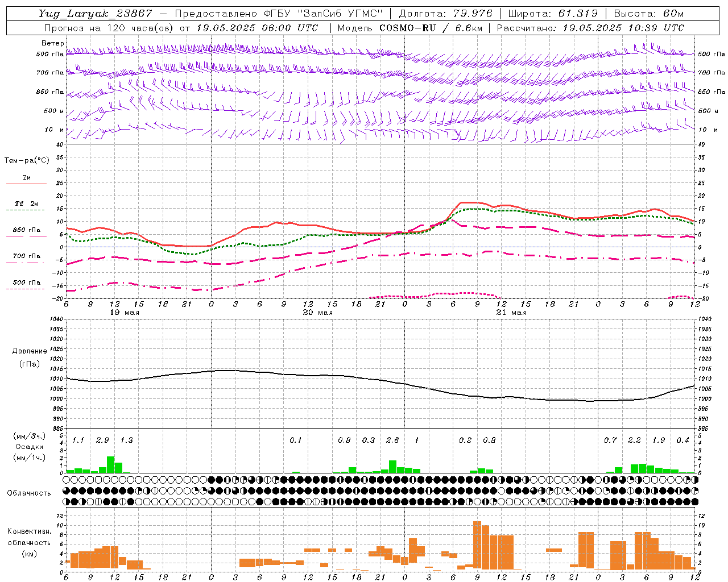Image resolution: width=728 pixels, height=582 pixels.
Task: Select the 500 гПа temperature legend entry
Action: (x=26, y=282)
